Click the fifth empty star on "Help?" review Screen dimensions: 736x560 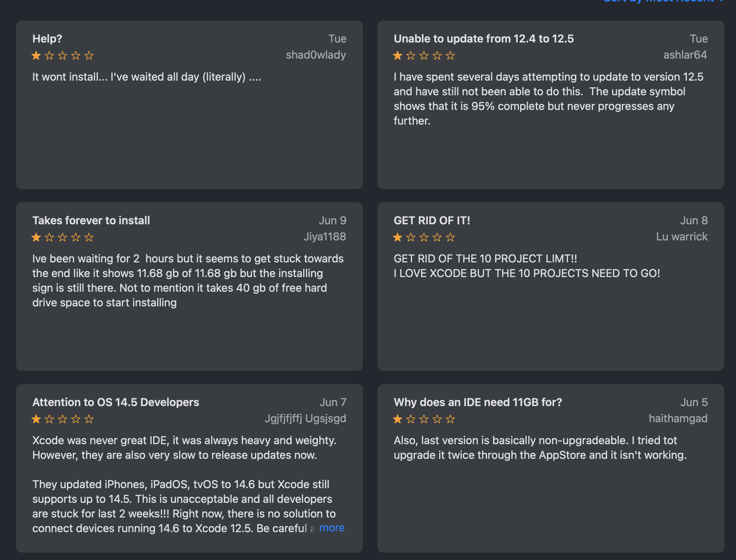pos(89,56)
